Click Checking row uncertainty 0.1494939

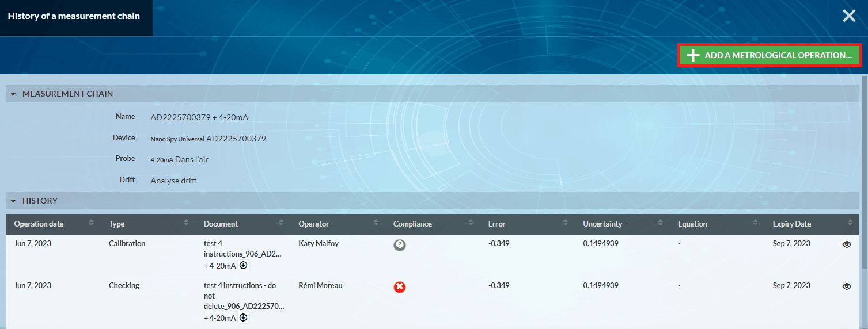601,285
